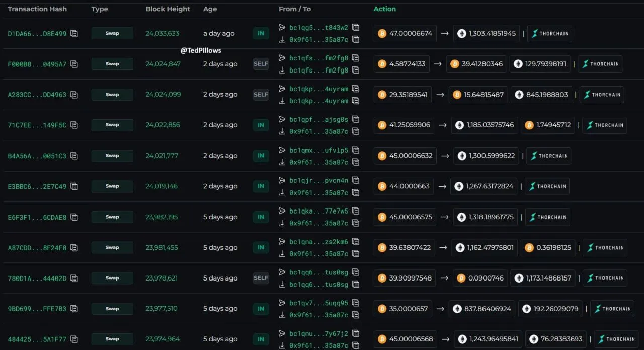Click the Ethereum icon beside 1,303.41851945
Viewport: 644px width, 350px height.
(461, 34)
